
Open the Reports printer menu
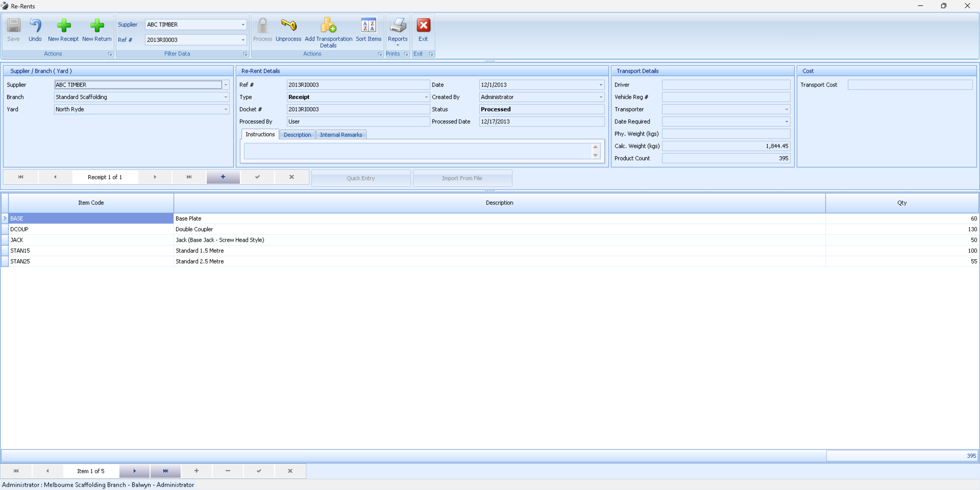397,26
